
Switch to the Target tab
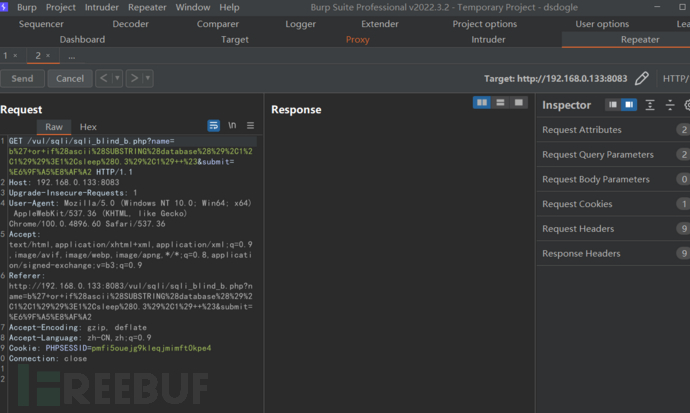235,40
